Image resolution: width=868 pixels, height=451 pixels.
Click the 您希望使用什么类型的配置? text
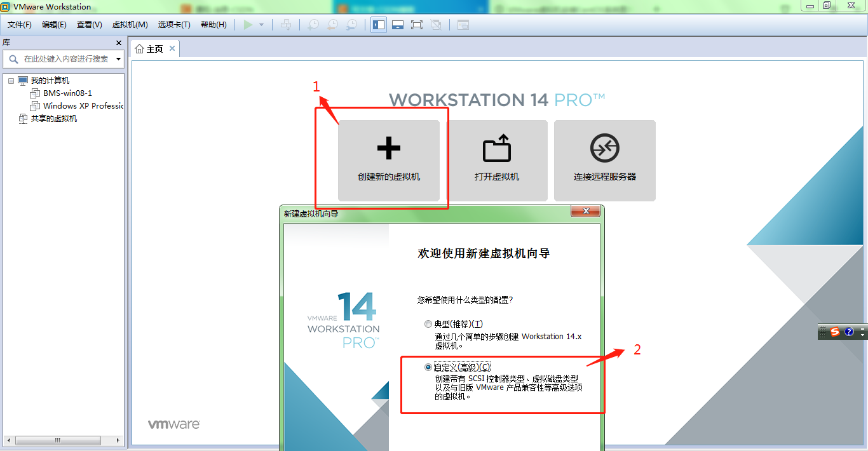[x=465, y=299]
